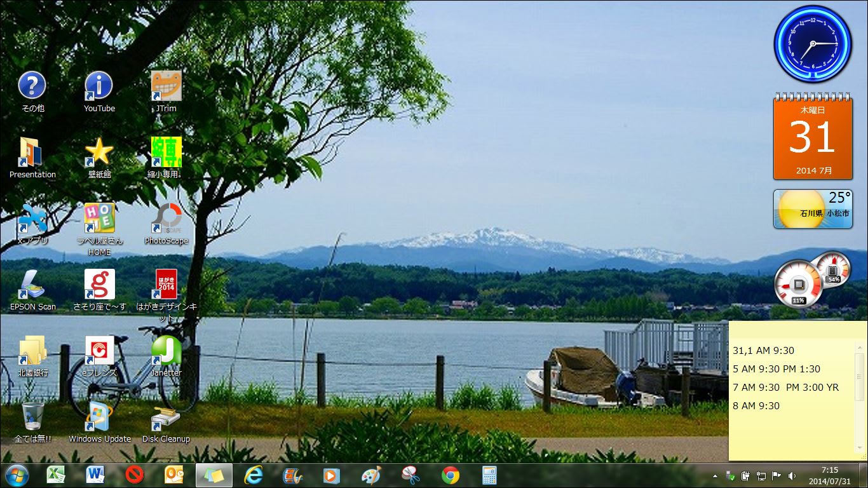Open Google Chrome from the taskbar
868x488 pixels.
click(x=451, y=475)
